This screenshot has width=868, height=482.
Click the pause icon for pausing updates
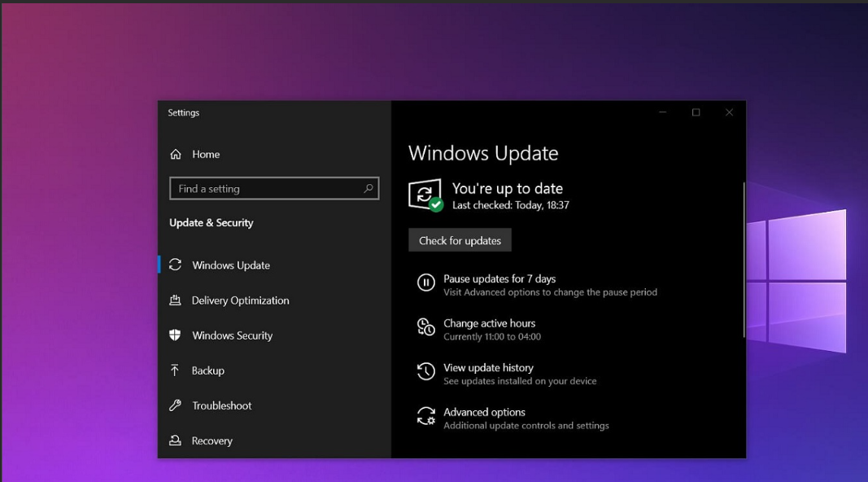tap(425, 283)
